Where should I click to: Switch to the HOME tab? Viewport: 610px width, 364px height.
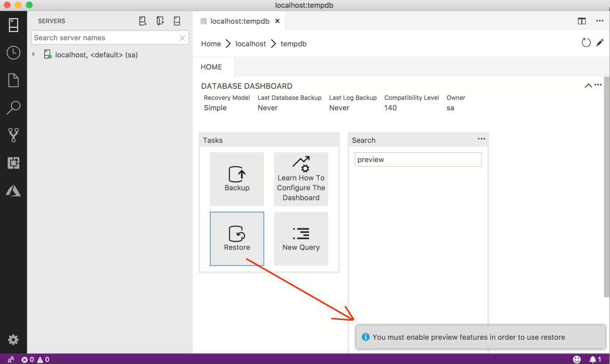pyautogui.click(x=211, y=67)
